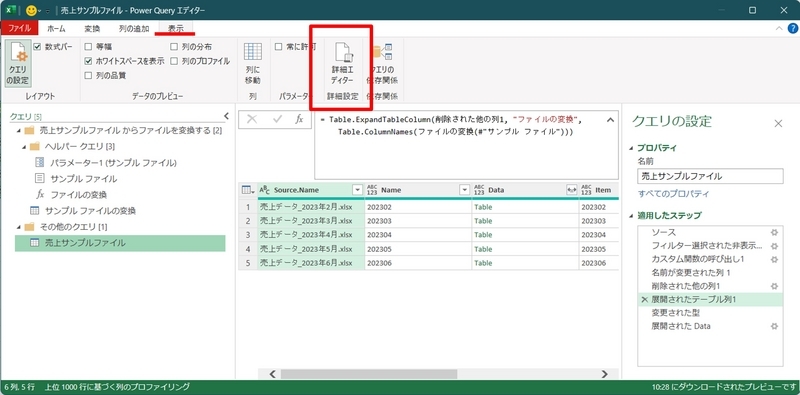Click cell 売上データ_2023年6月.xlsx
The width and height of the screenshot is (800, 395).
click(x=311, y=263)
